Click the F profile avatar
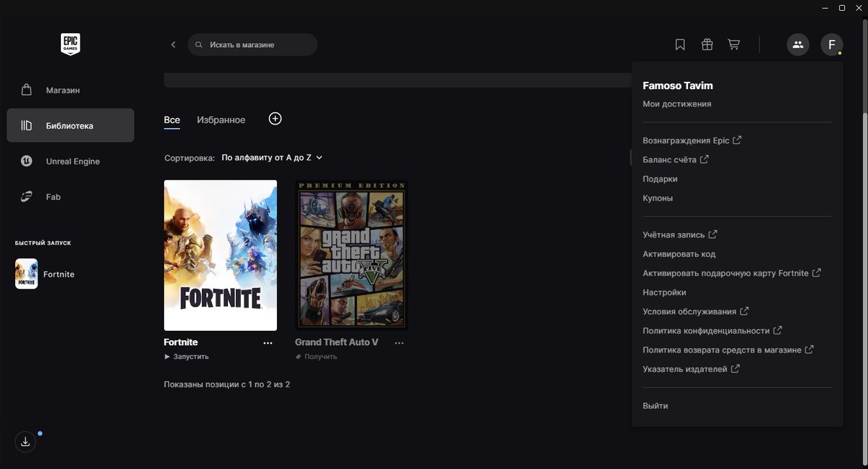Image resolution: width=868 pixels, height=469 pixels. (x=832, y=45)
